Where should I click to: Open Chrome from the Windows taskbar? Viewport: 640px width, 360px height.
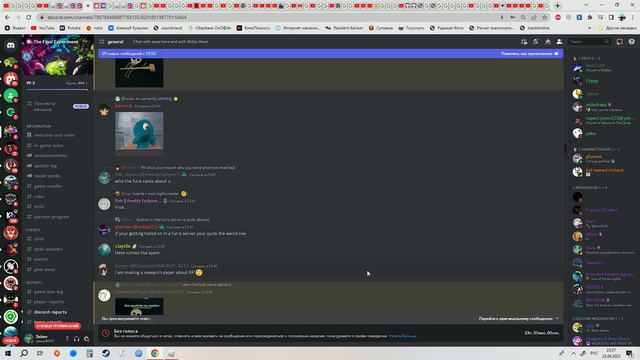tap(155, 353)
